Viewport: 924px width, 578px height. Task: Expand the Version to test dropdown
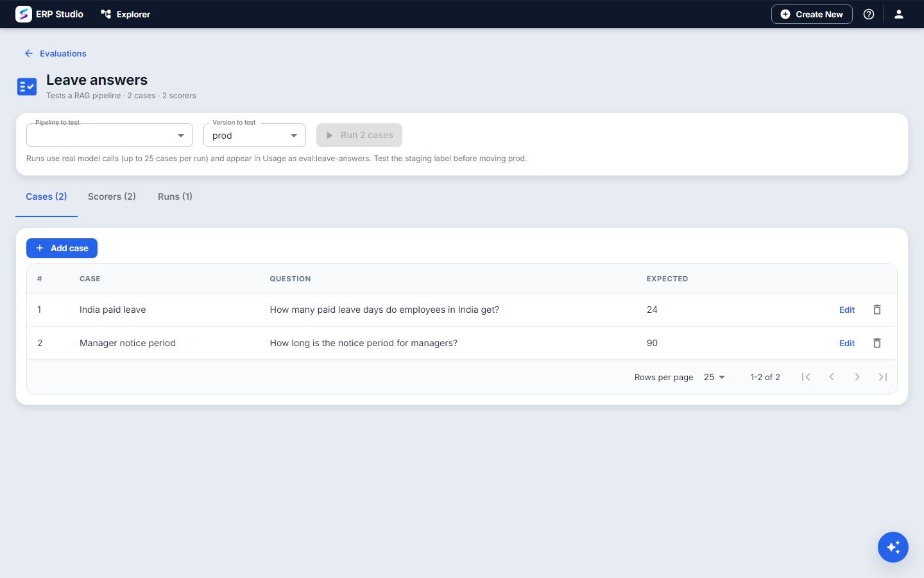coord(255,136)
